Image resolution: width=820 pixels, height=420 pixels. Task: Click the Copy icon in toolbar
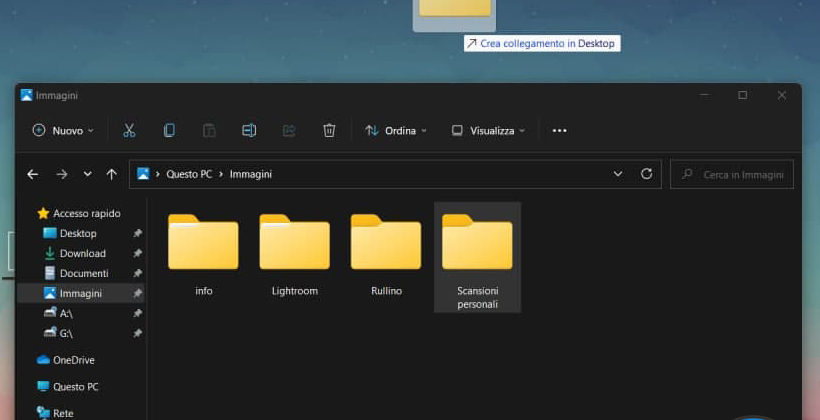tap(169, 130)
